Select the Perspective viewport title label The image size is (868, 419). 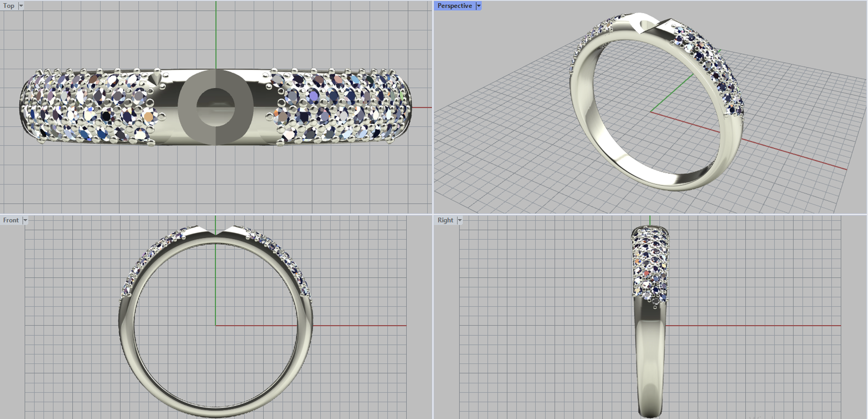(x=454, y=5)
